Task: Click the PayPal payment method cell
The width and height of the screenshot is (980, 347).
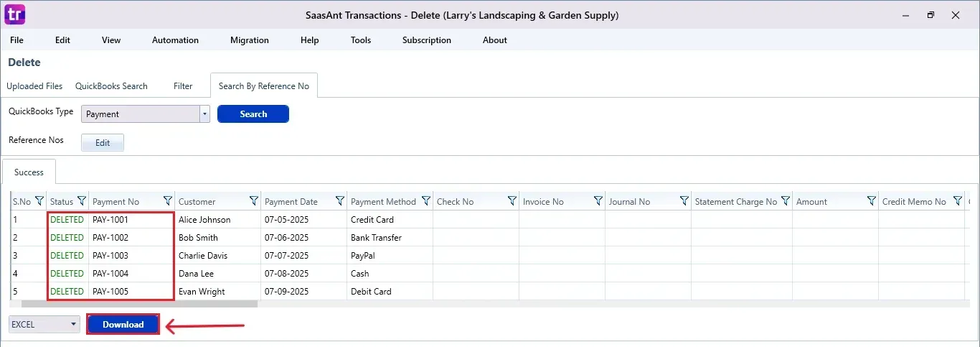Action: pos(390,256)
